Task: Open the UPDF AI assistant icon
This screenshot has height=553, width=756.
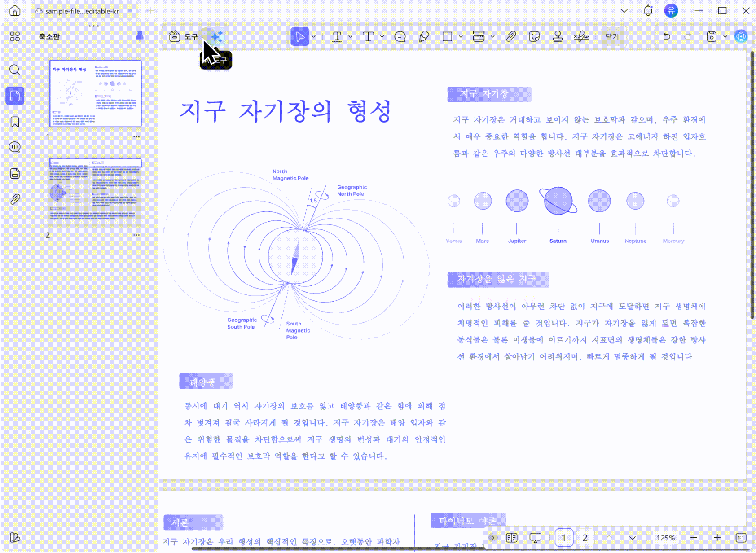Action: coord(741,36)
